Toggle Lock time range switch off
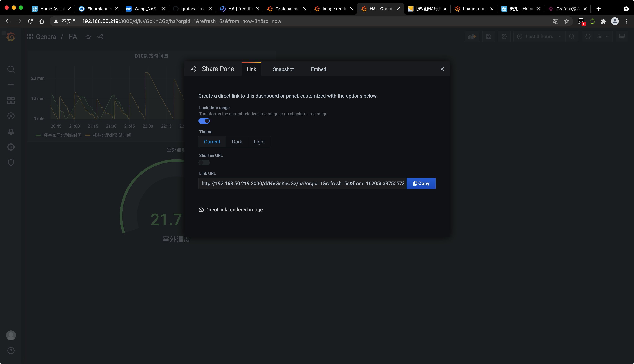 pyautogui.click(x=204, y=121)
